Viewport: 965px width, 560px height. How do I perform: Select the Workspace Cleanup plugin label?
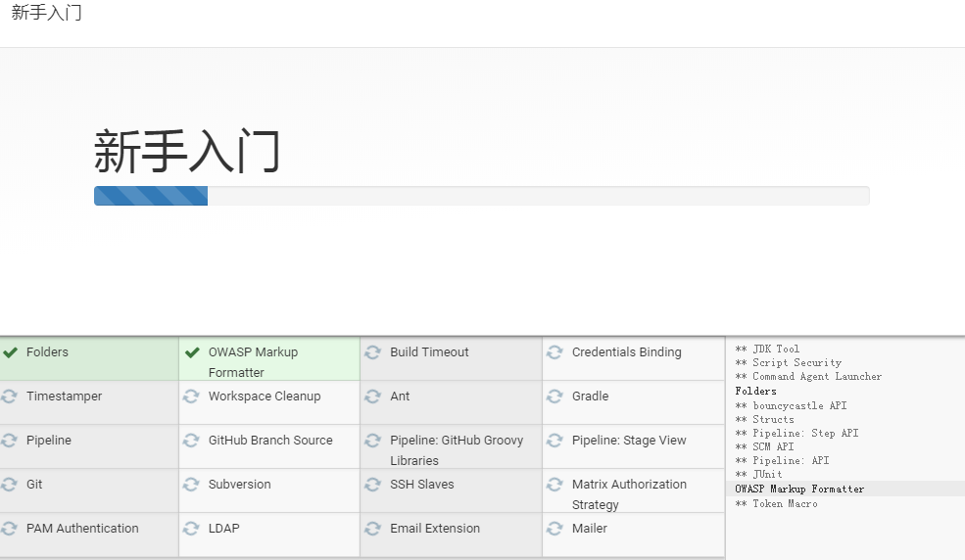(x=265, y=397)
